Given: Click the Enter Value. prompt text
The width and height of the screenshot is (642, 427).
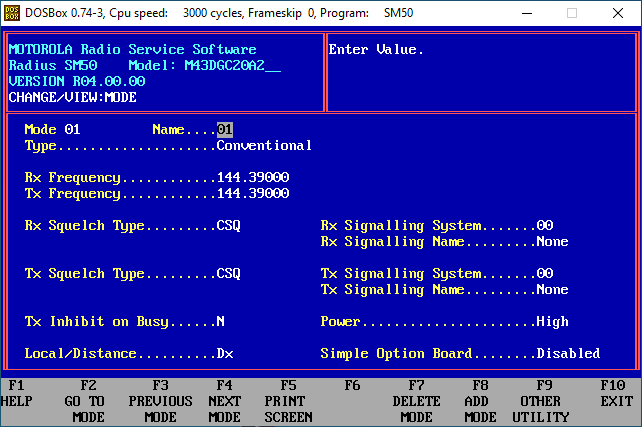Looking at the screenshot, I should coord(376,50).
